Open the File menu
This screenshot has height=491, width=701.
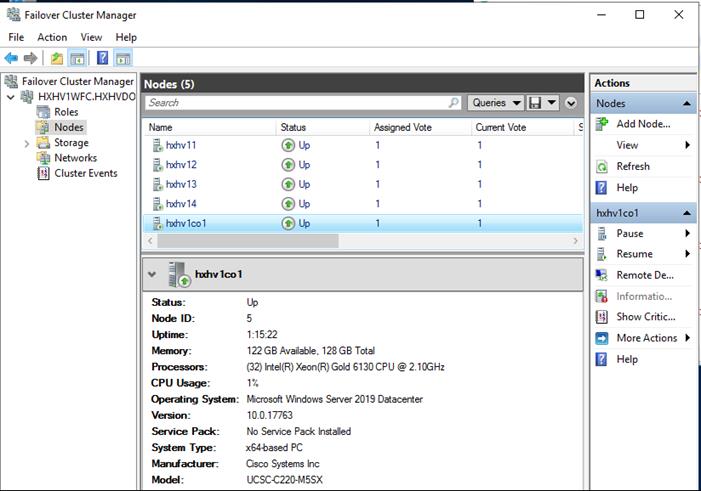coord(16,37)
